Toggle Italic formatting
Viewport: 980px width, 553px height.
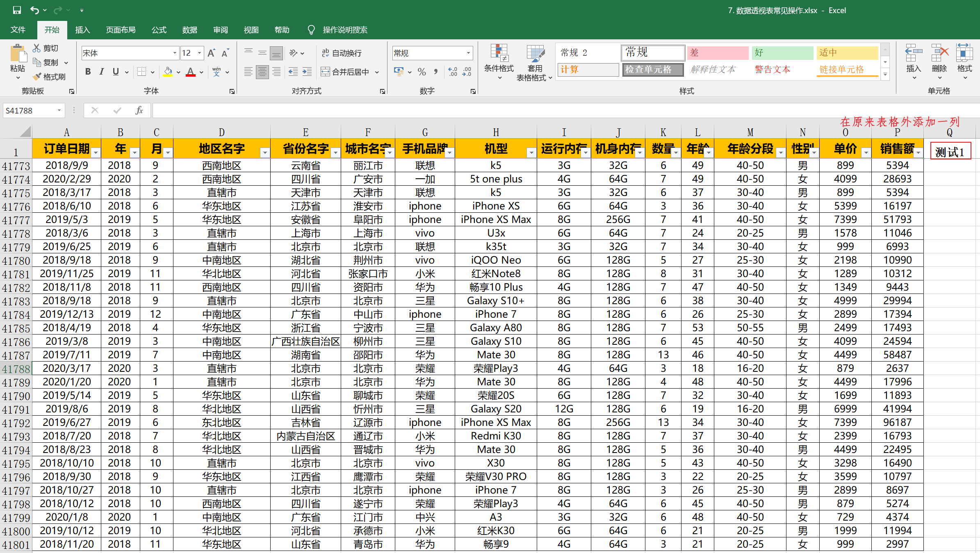(x=102, y=72)
